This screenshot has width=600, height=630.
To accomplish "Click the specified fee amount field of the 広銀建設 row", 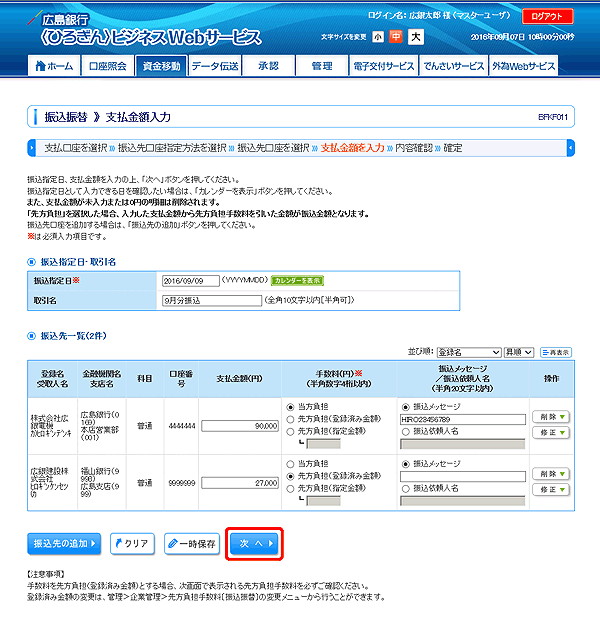I will 324,501.
